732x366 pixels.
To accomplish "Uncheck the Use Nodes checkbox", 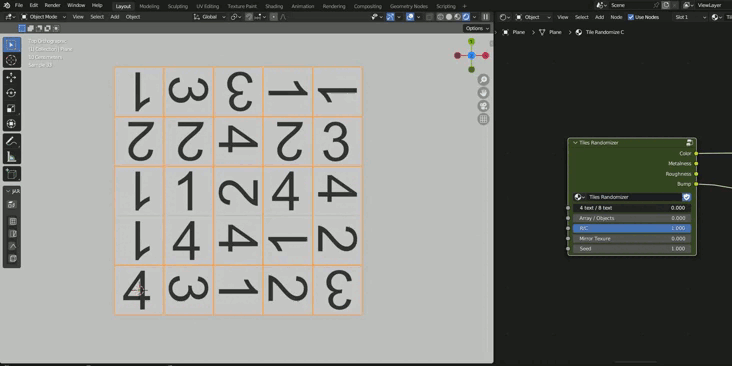I will pos(631,17).
